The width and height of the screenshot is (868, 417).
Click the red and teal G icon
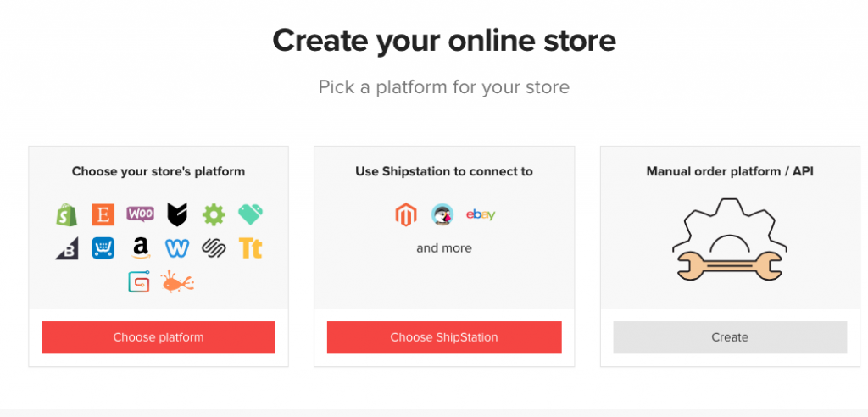click(x=139, y=281)
